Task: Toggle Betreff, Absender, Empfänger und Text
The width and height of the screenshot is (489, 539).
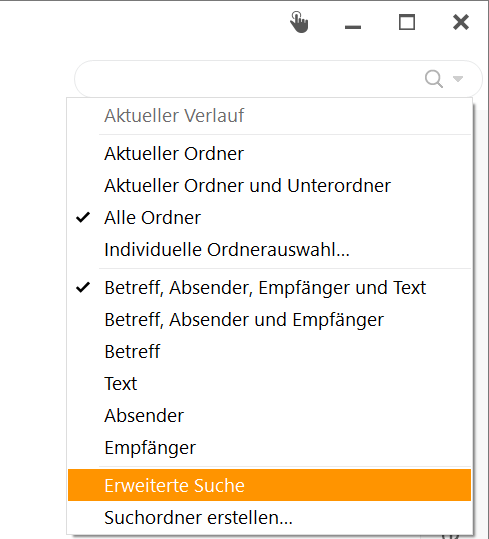Action: (269, 287)
